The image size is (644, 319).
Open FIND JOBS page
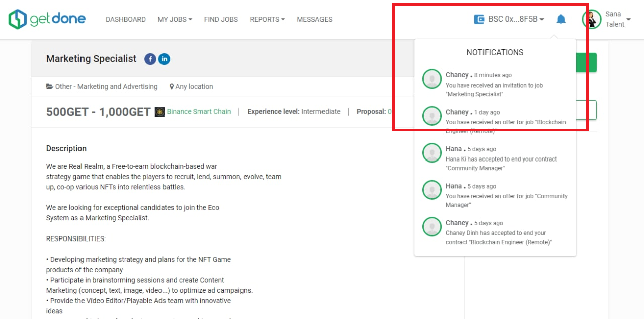click(221, 19)
